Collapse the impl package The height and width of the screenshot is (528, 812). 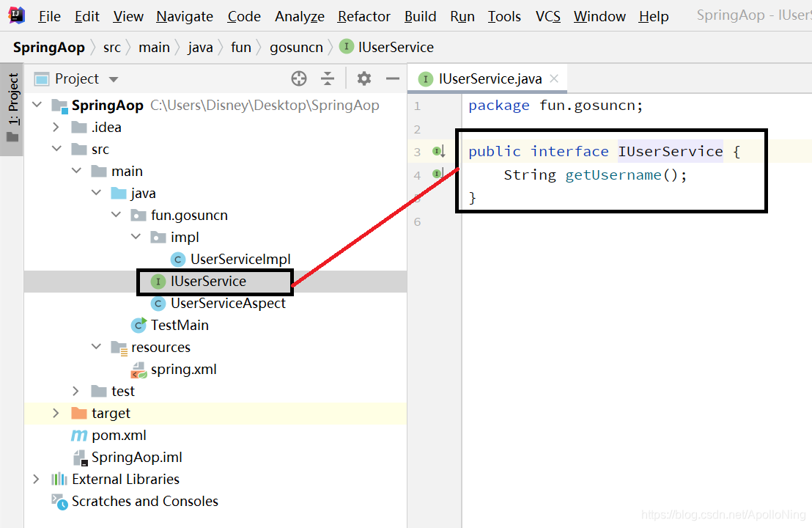click(136, 237)
